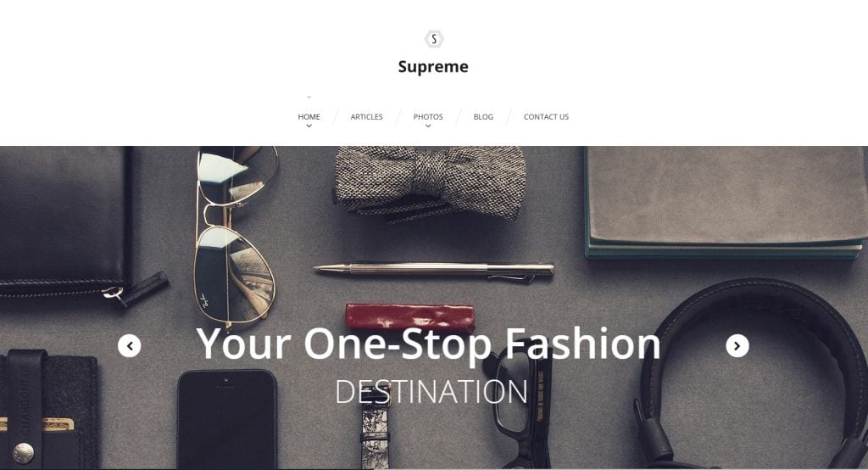868x470 pixels.
Task: Click the black smartphone in the banner
Action: point(227,420)
